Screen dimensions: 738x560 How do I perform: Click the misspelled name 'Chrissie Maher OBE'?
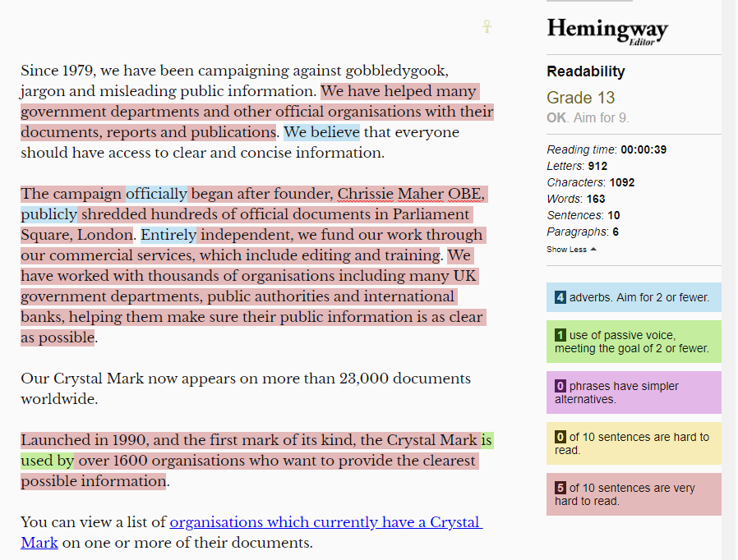click(409, 194)
